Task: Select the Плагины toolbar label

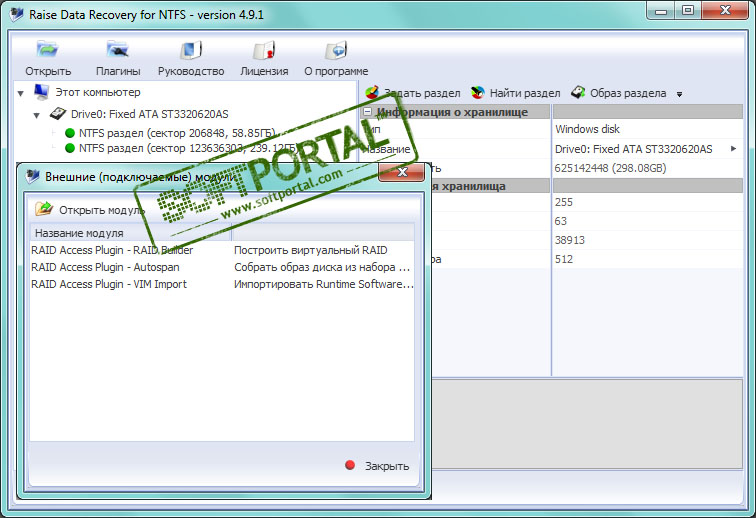Action: pos(118,71)
